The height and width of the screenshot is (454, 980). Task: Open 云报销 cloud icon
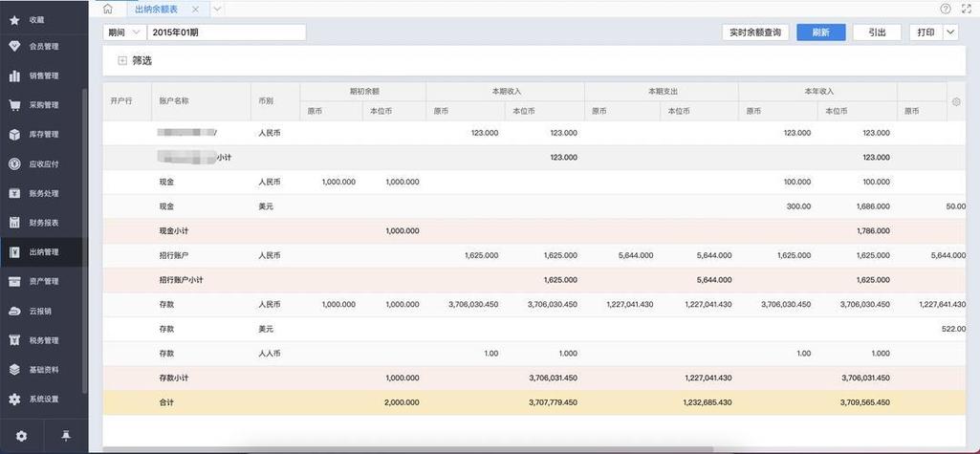coord(14,311)
